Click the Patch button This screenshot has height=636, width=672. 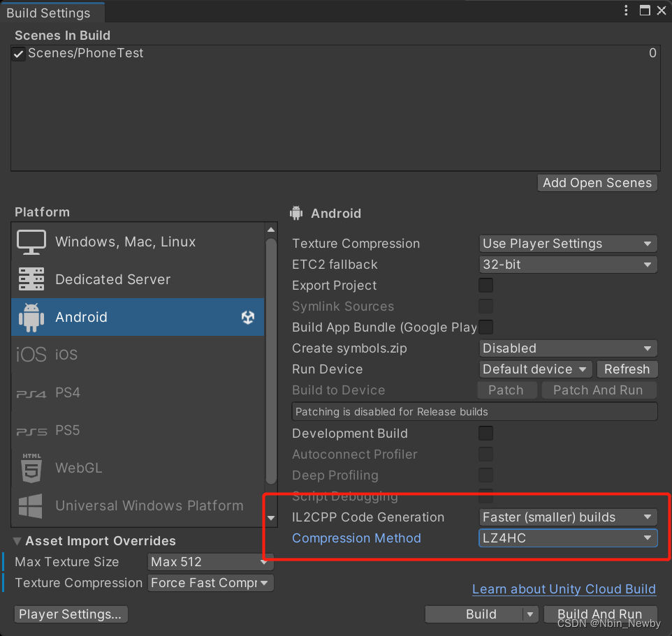click(506, 390)
